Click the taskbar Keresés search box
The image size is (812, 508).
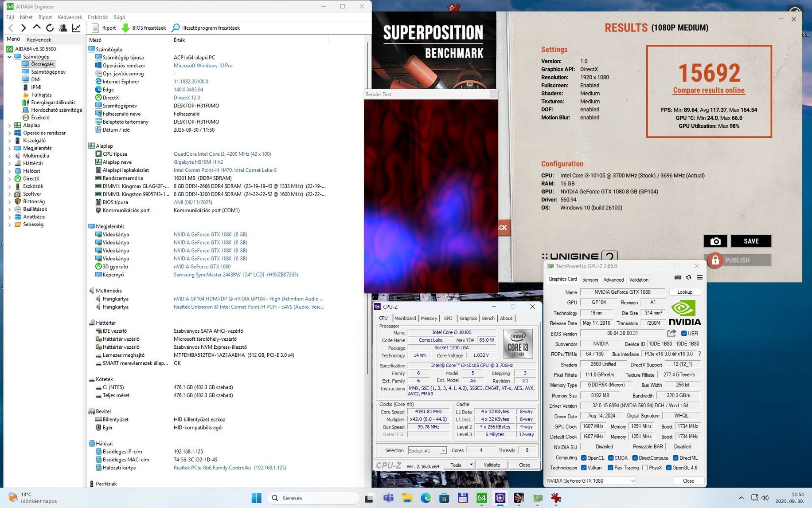tap(314, 498)
